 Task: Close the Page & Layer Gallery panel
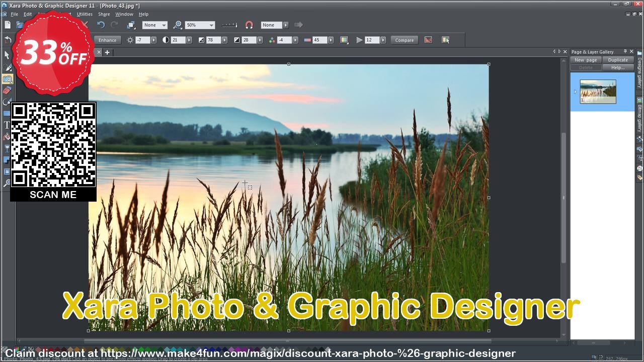coord(631,51)
